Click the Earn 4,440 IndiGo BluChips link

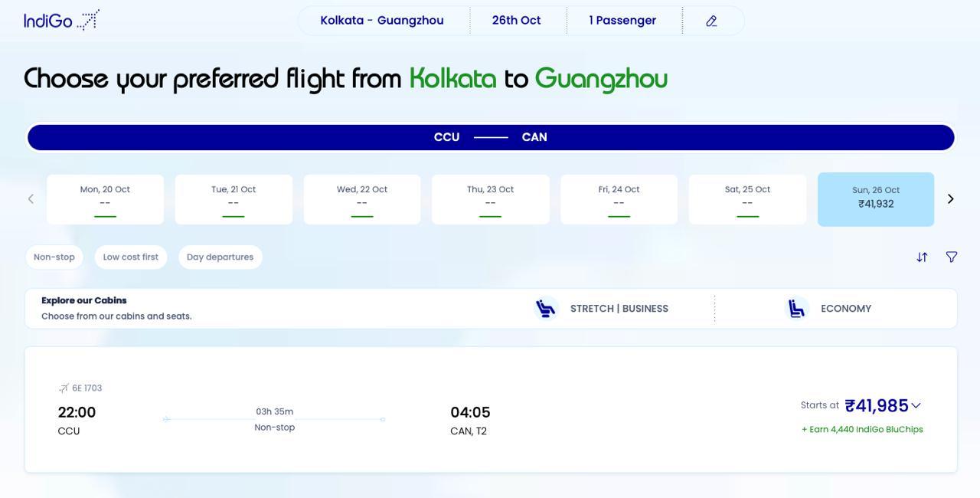[x=862, y=430]
